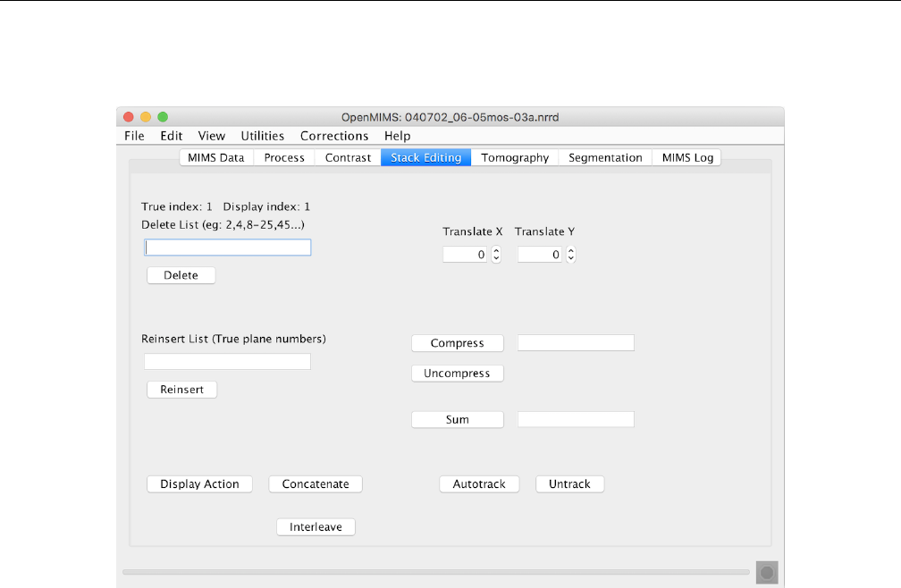Viewport: 901px width, 588px height.
Task: Click the Concatenate button
Action: click(316, 484)
